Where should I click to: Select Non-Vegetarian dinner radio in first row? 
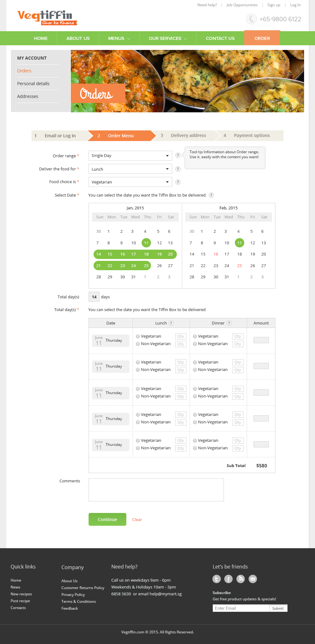195,344
